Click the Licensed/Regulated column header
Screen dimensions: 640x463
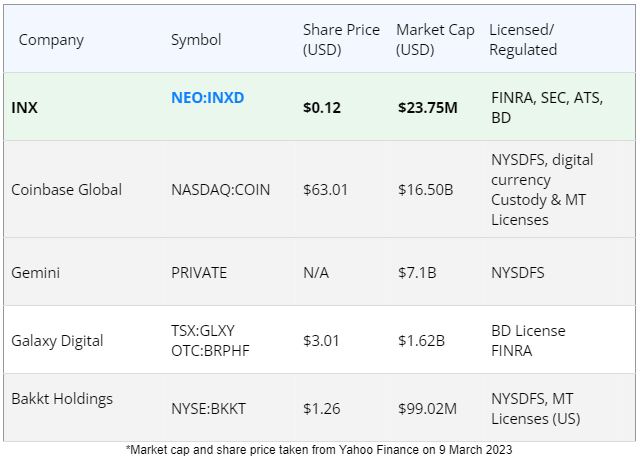point(523,40)
